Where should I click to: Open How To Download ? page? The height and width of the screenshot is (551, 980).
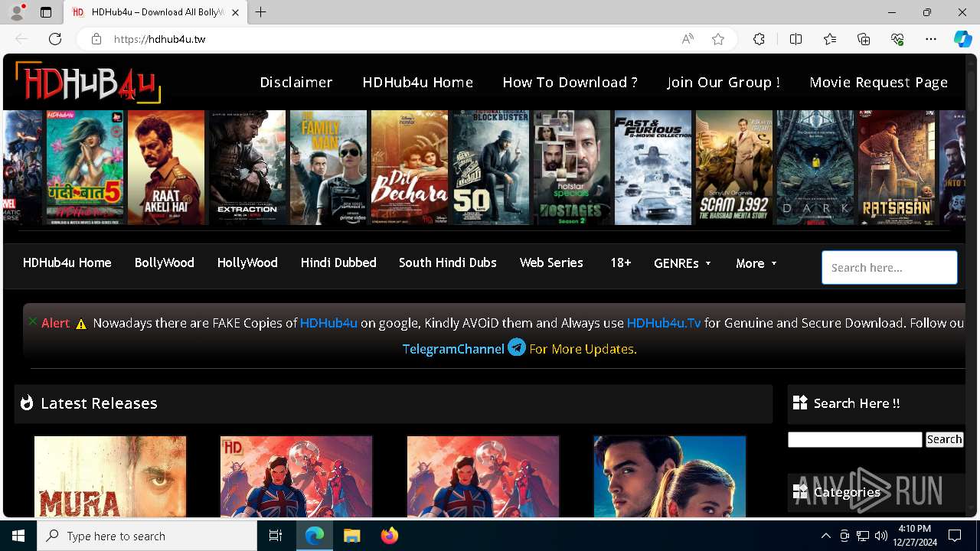[570, 82]
